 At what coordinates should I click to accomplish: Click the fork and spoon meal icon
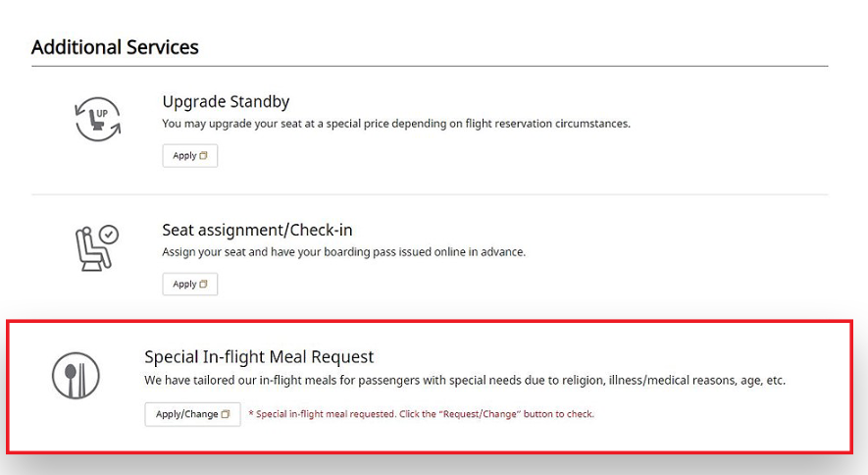(x=76, y=375)
